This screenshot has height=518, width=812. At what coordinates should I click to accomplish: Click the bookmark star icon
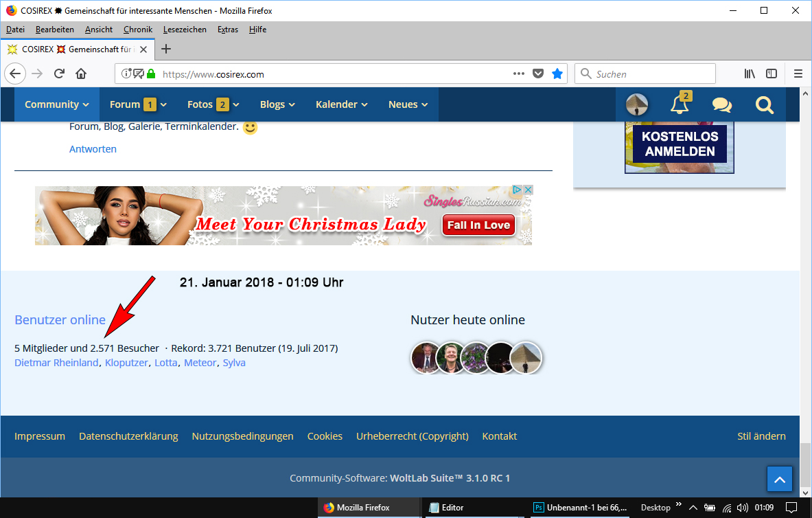coord(557,74)
